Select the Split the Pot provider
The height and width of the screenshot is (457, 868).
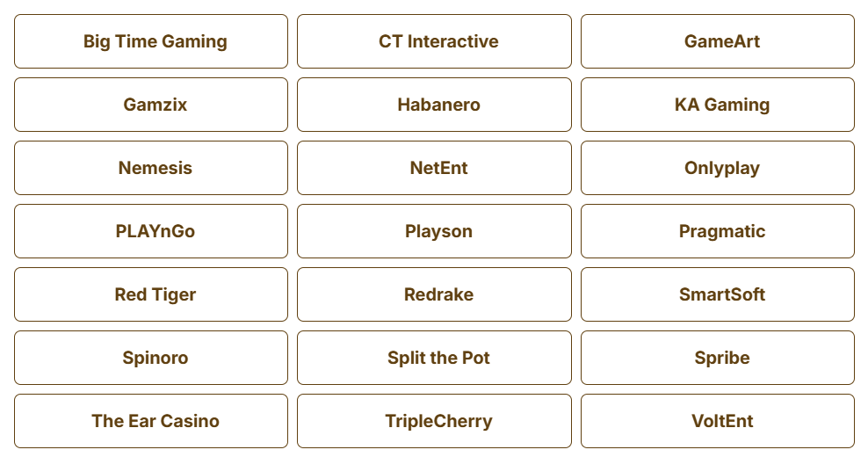(434, 358)
